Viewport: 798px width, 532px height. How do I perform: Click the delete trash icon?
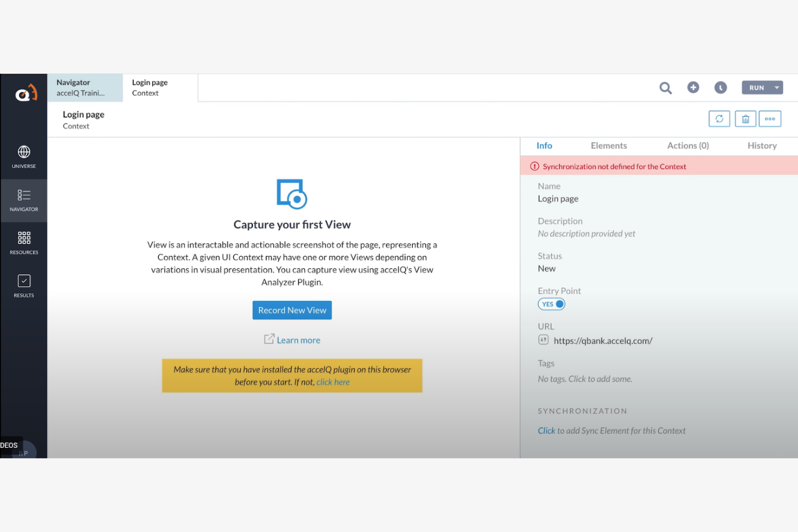point(745,119)
